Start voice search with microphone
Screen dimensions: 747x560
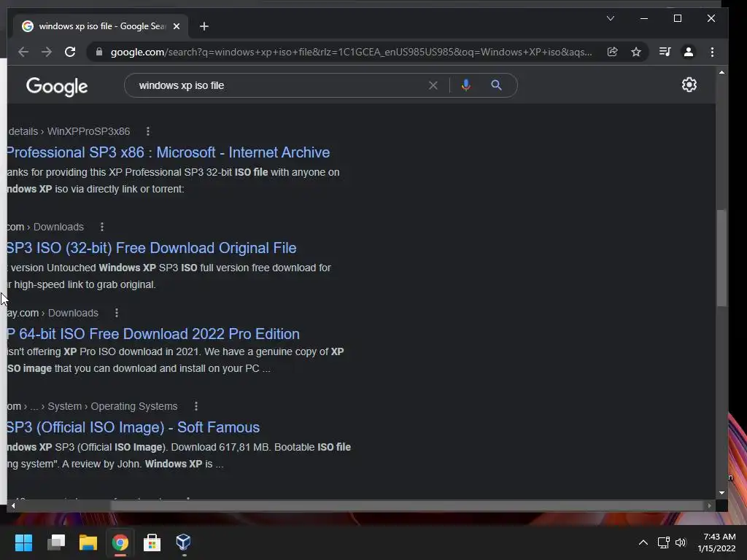point(466,85)
